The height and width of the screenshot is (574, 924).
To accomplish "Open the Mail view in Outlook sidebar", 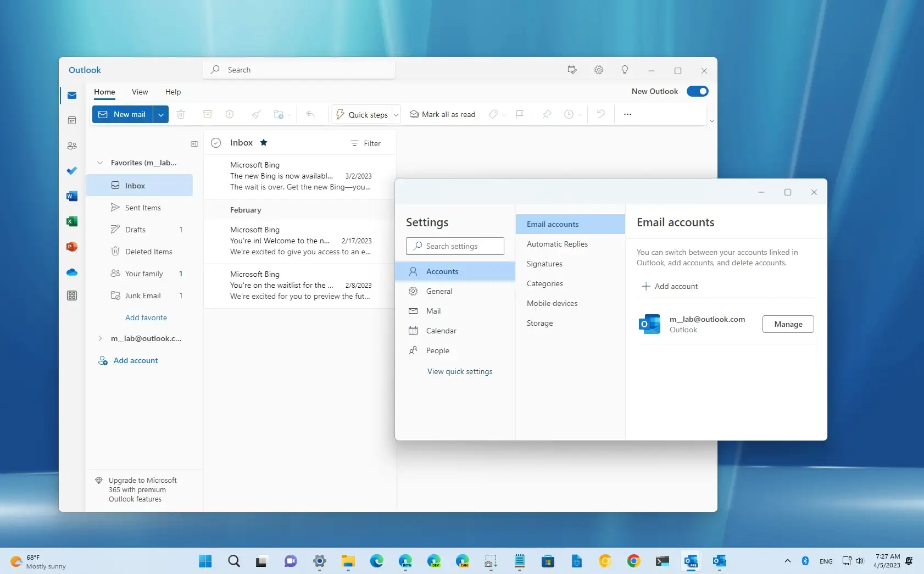I will pos(72,95).
